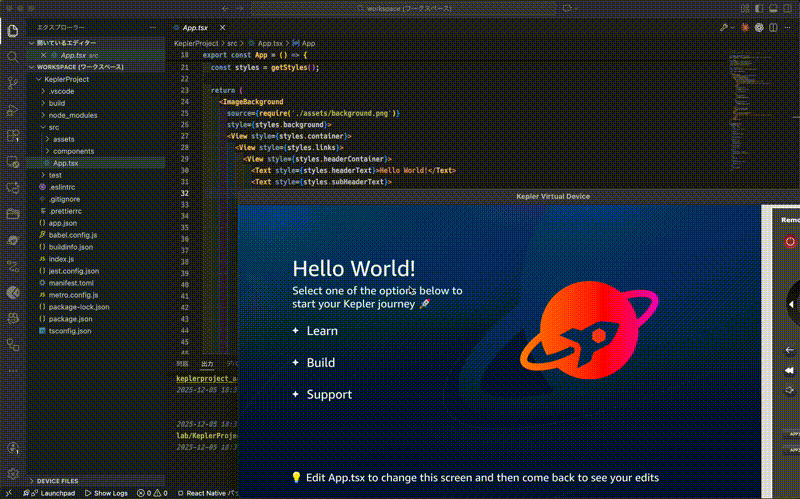
Task: Open the Explorer view in activity bar
Action: [x=13, y=31]
